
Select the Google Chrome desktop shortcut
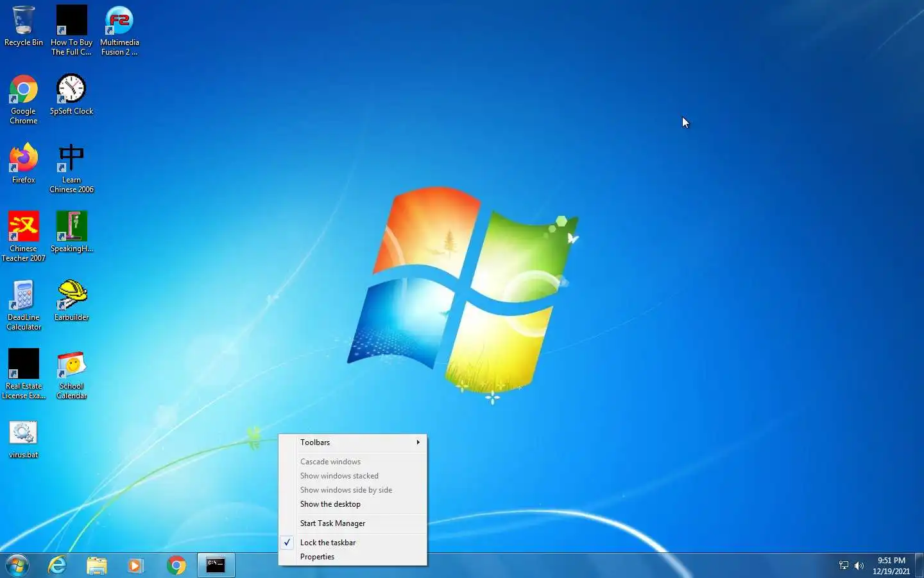24,100
